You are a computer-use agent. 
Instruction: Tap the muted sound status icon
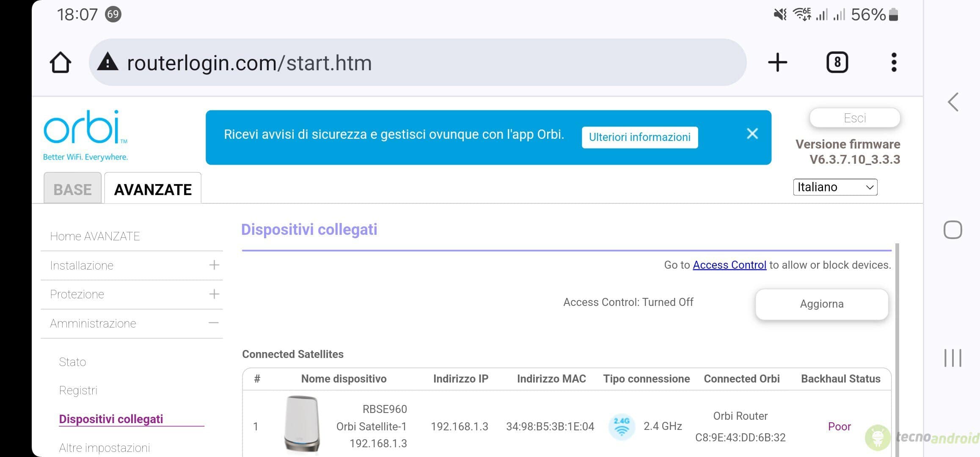tap(780, 15)
